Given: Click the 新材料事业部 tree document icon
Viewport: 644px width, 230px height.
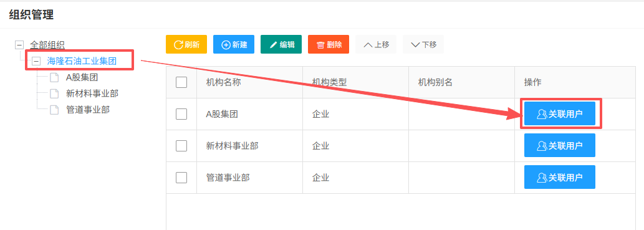Looking at the screenshot, I should [x=54, y=93].
